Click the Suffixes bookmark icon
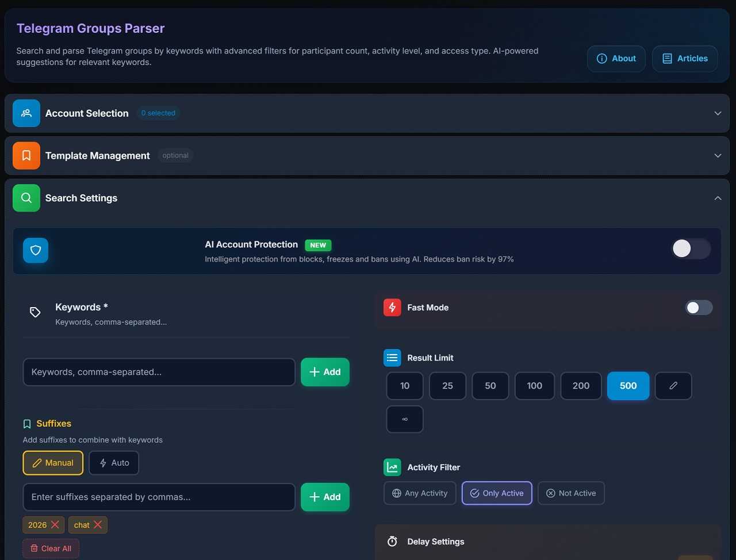 (27, 424)
